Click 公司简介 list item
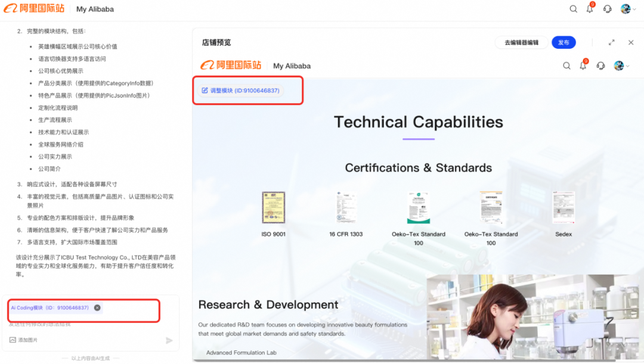Screen dimensions: 644x364 click(x=49, y=169)
